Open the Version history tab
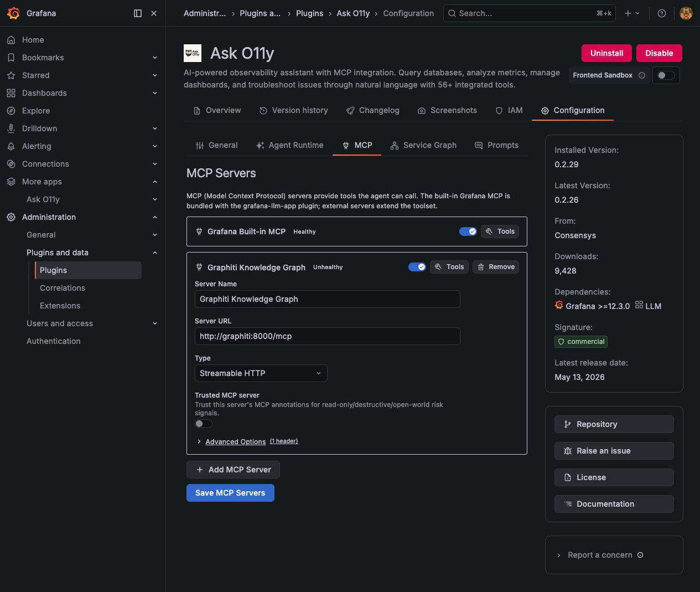The image size is (700, 592). pyautogui.click(x=293, y=110)
